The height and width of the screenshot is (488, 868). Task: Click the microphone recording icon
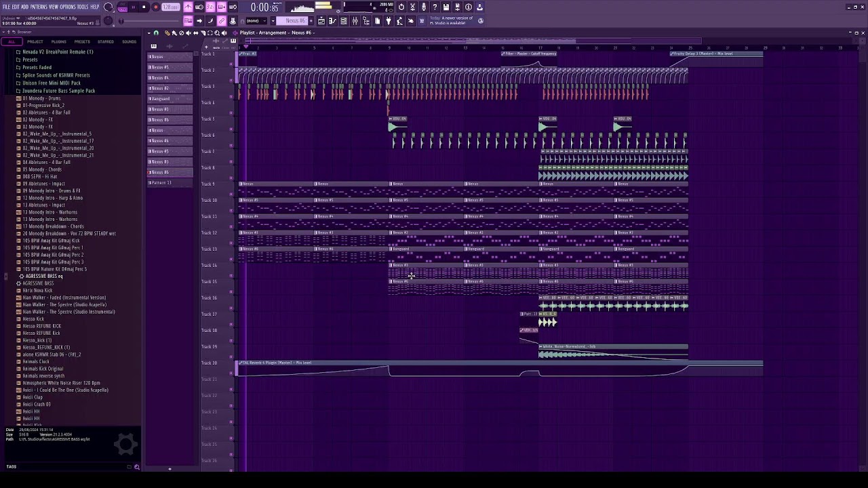coord(423,7)
